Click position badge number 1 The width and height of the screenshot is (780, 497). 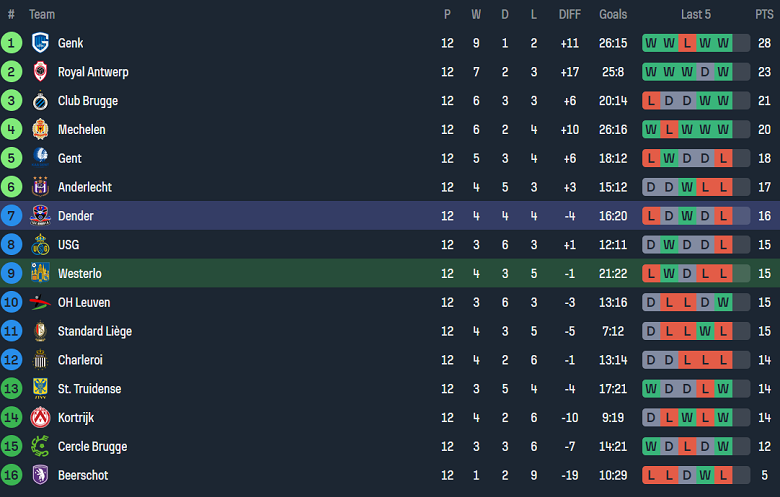pos(11,43)
